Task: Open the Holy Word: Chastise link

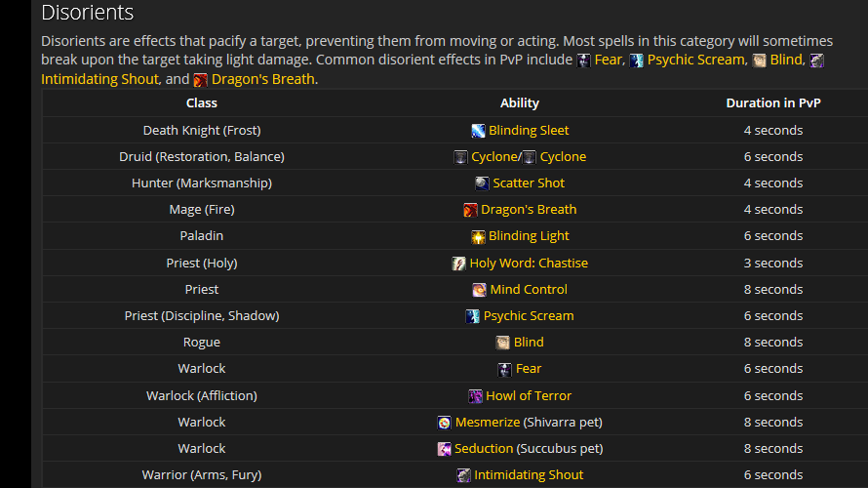Action: [x=529, y=264]
